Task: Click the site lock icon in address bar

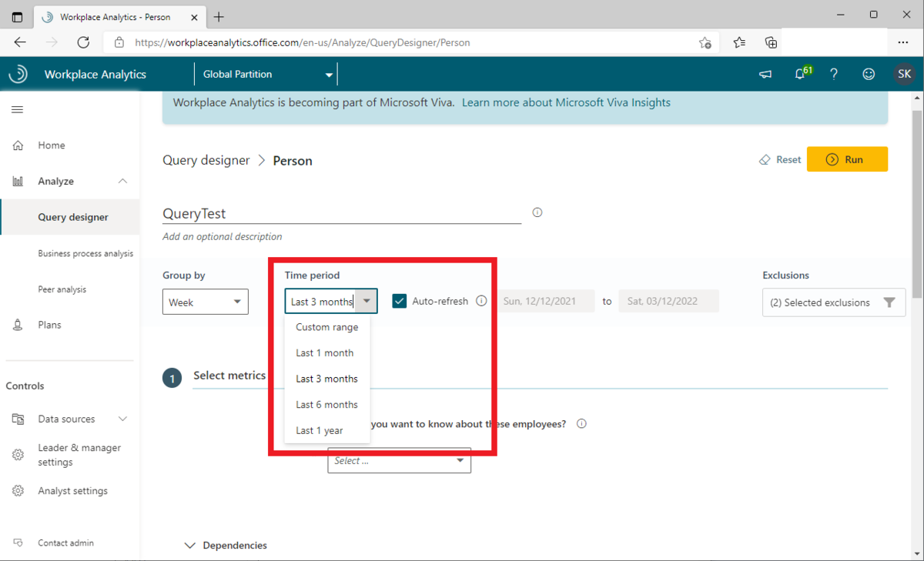Action: [119, 42]
